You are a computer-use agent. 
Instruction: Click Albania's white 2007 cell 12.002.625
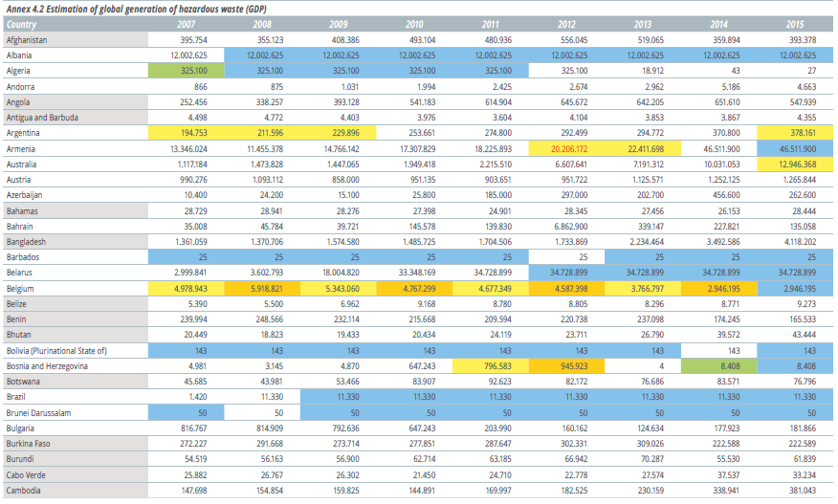pos(186,55)
